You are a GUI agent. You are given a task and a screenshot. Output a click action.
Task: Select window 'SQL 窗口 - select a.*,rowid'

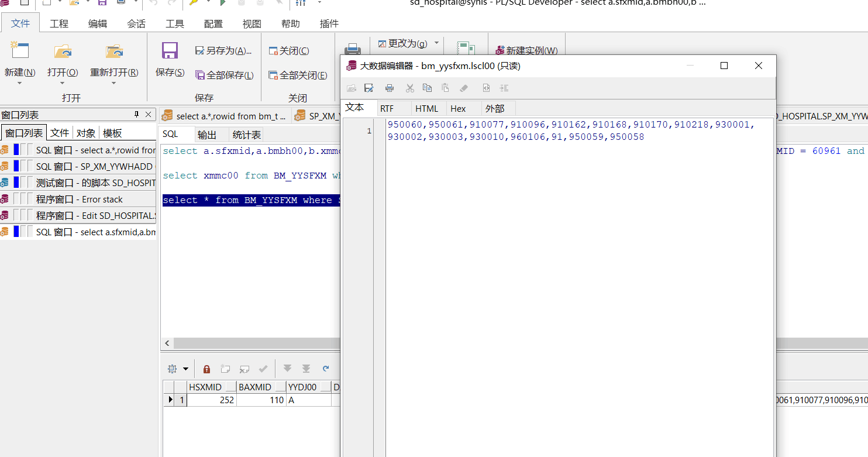coord(78,150)
